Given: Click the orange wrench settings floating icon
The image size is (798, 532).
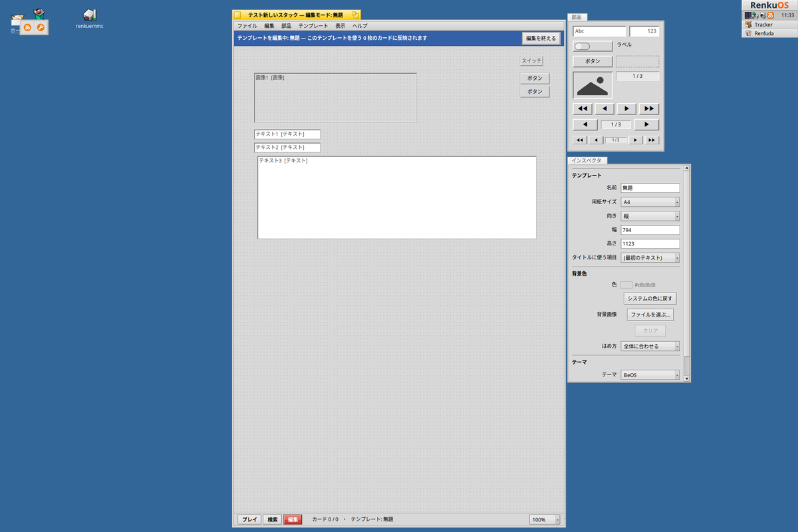Looking at the screenshot, I should point(41,27).
